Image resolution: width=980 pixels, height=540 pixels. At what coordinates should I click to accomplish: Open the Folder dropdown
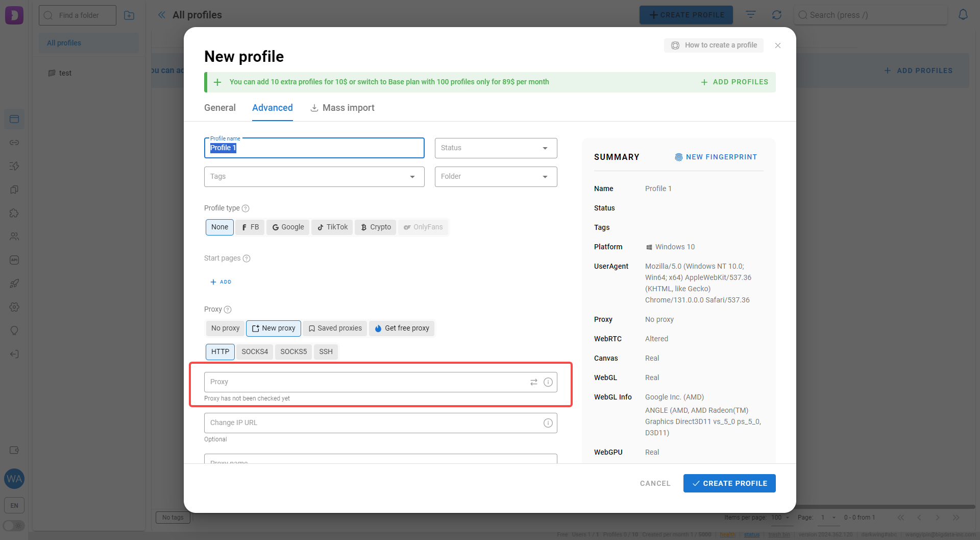[496, 177]
